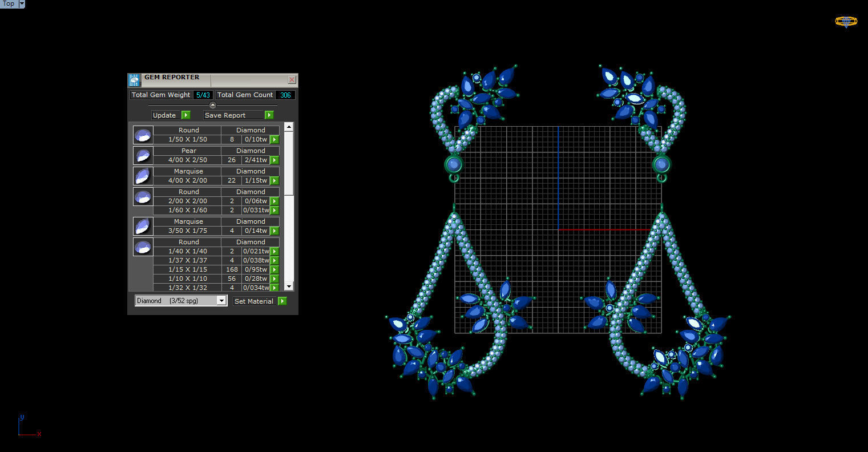The height and width of the screenshot is (452, 868).
Task: Click the 1/10 X 1/10 size cell
Action: click(x=188, y=279)
